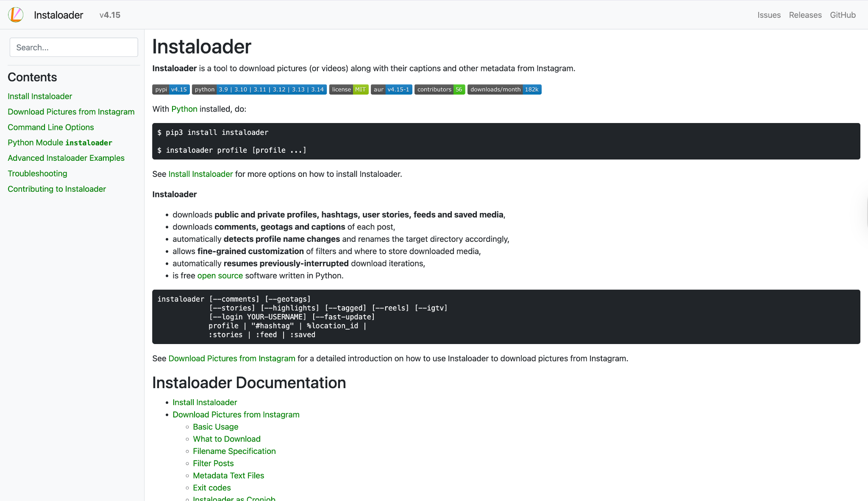Open the Filename Specification documentation link
This screenshot has width=868, height=501.
pyautogui.click(x=234, y=451)
